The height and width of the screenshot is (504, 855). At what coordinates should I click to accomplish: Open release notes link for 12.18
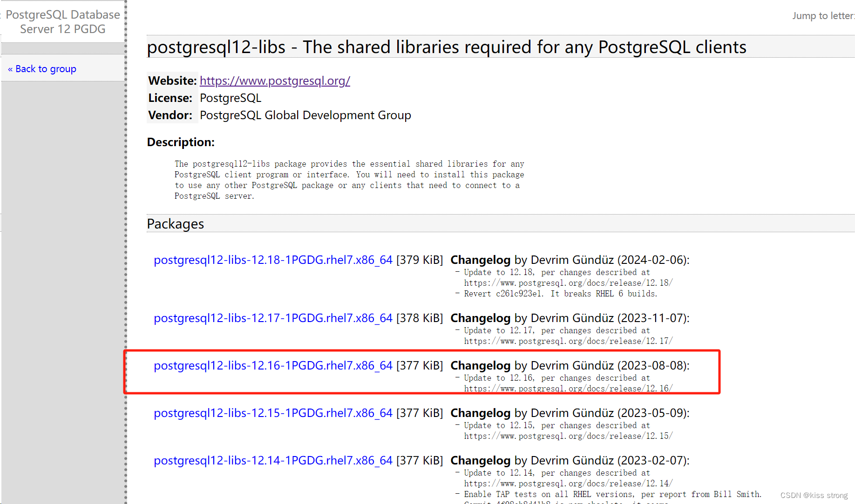568,282
